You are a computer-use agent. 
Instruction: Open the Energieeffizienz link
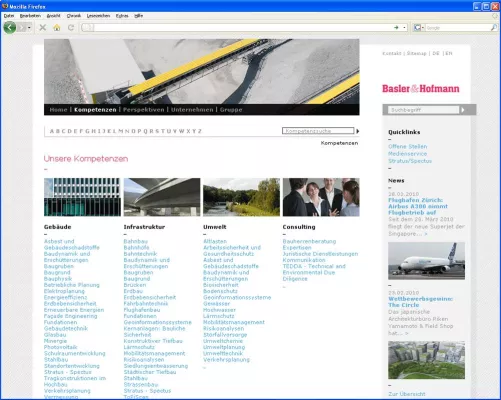[65, 297]
